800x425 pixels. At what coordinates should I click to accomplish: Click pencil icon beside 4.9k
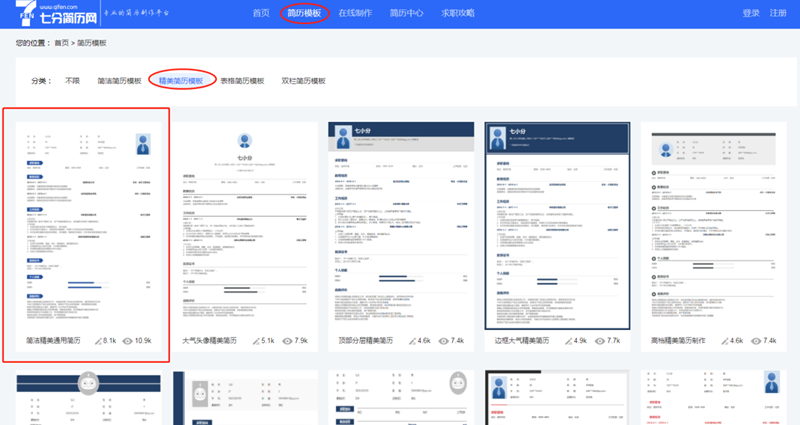point(568,341)
